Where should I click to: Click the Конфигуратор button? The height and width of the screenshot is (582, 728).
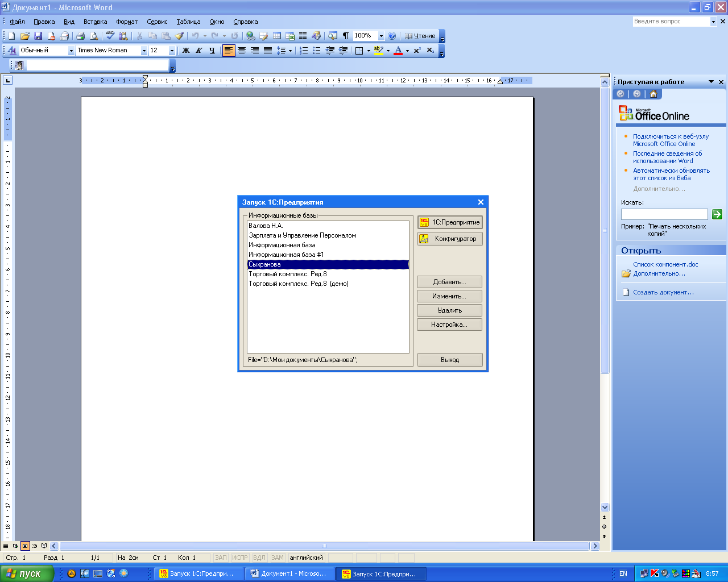[450, 239]
